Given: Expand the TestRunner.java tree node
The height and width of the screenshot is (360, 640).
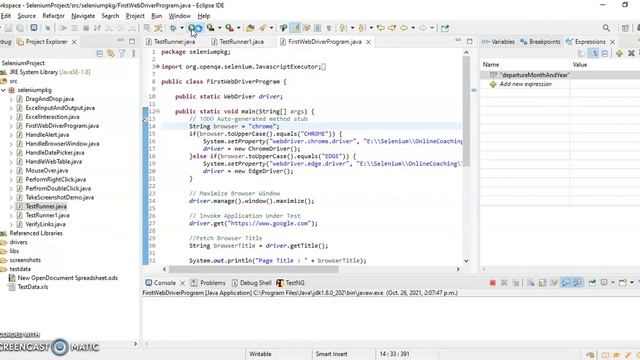Looking at the screenshot, I should [11, 207].
